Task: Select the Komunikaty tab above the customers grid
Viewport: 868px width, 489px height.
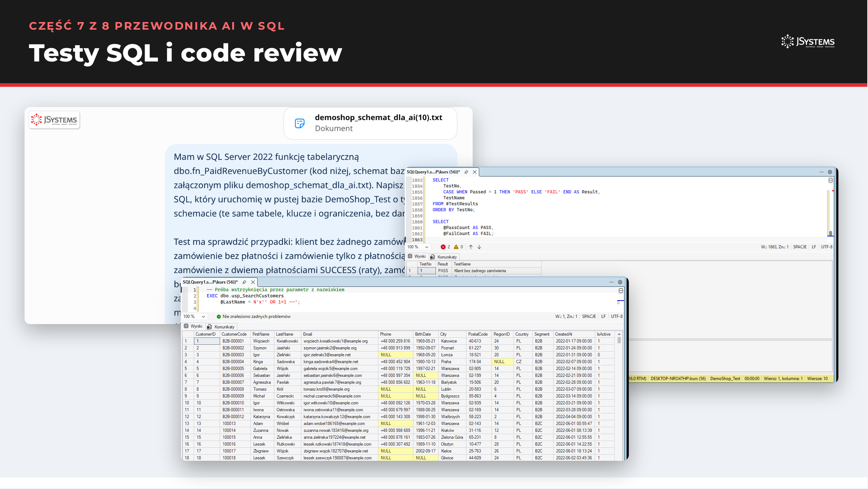Action: [221, 327]
